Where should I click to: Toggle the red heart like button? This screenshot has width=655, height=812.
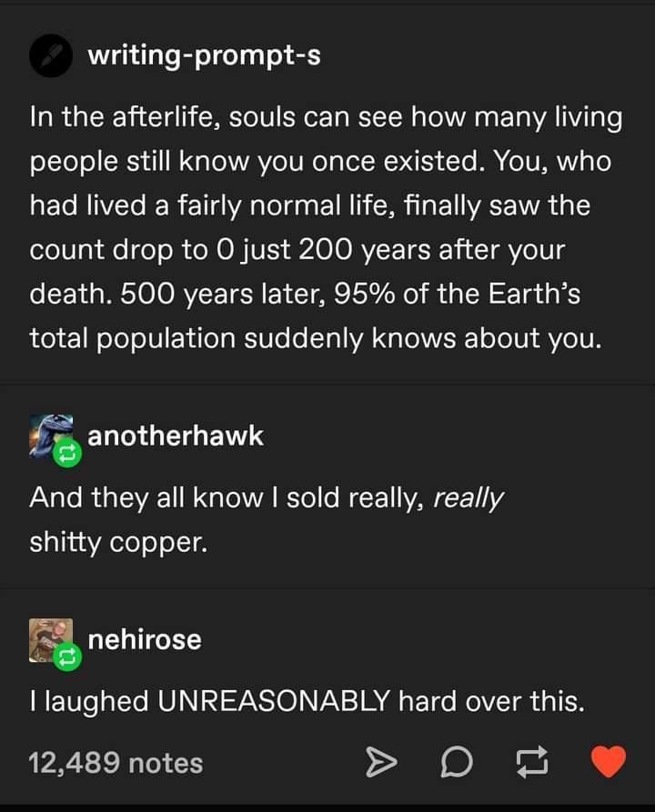click(609, 762)
